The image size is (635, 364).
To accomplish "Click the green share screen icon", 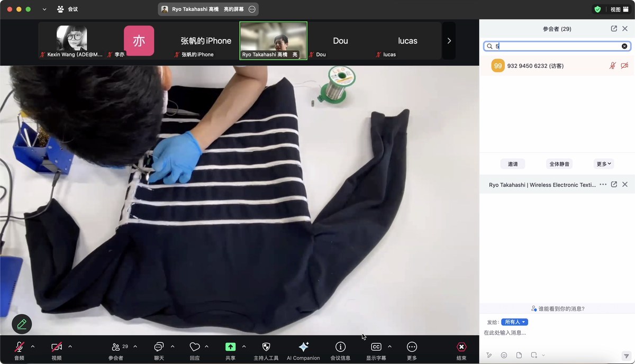I will 230,347.
